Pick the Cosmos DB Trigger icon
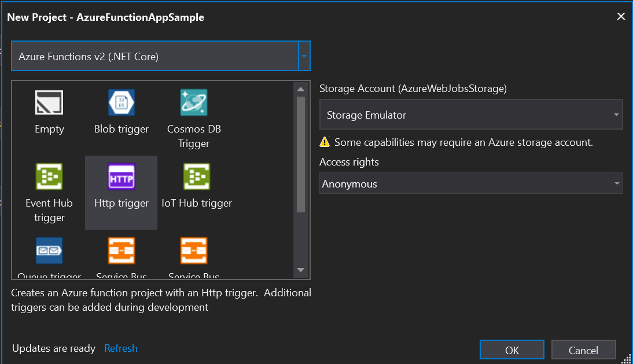Image resolution: width=633 pixels, height=364 pixels. click(x=194, y=103)
